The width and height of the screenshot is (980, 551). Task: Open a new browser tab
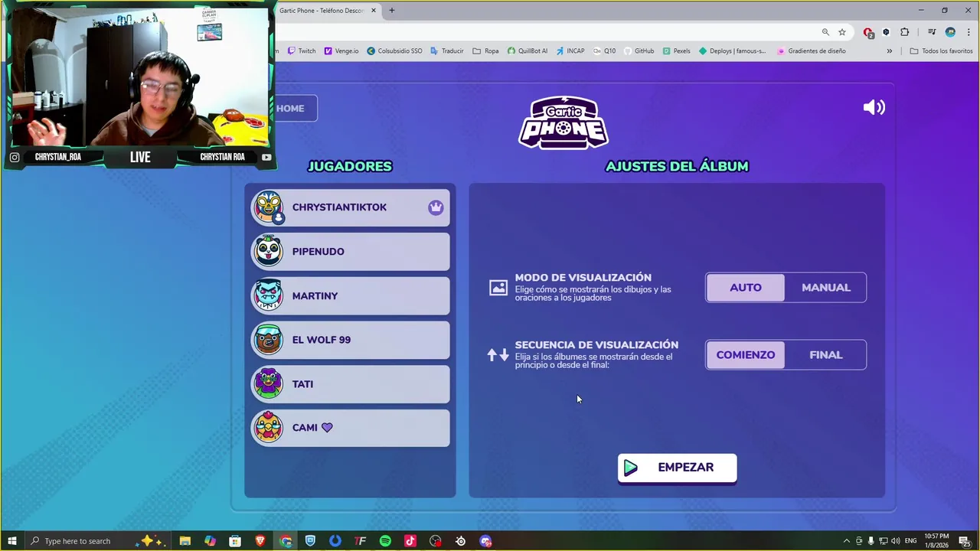[392, 11]
